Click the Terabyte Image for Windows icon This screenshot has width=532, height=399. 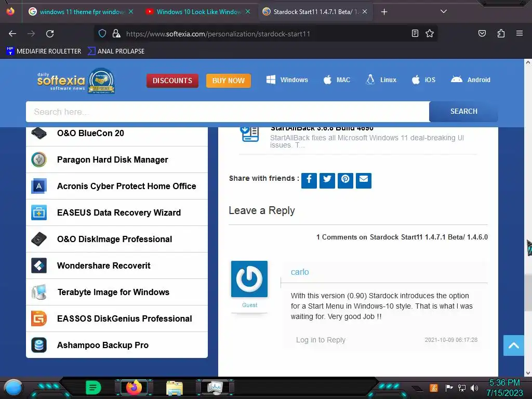[x=39, y=292]
